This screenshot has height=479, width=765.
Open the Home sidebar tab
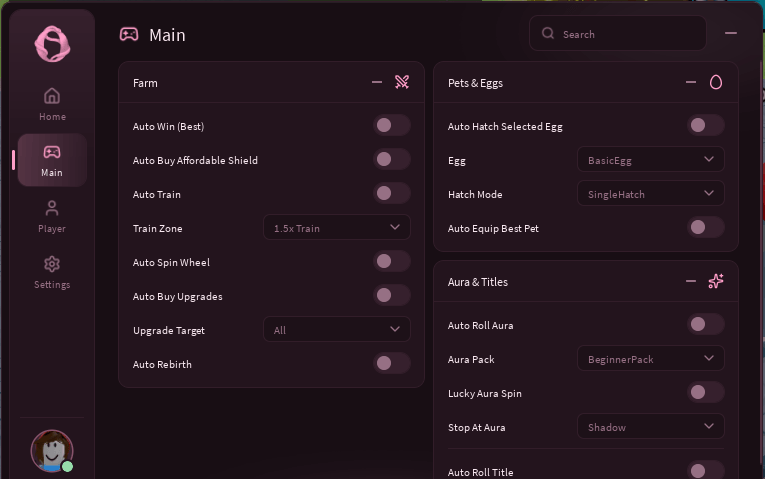(x=52, y=104)
